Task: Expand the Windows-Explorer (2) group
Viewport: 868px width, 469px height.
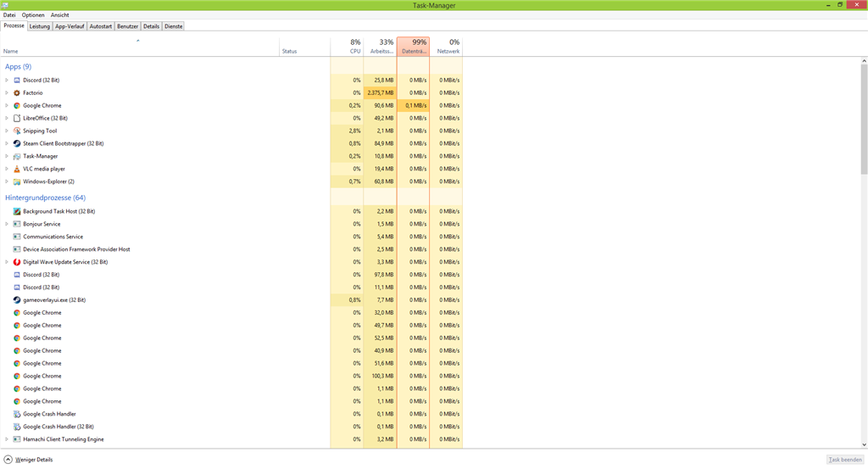Action: click(x=7, y=181)
